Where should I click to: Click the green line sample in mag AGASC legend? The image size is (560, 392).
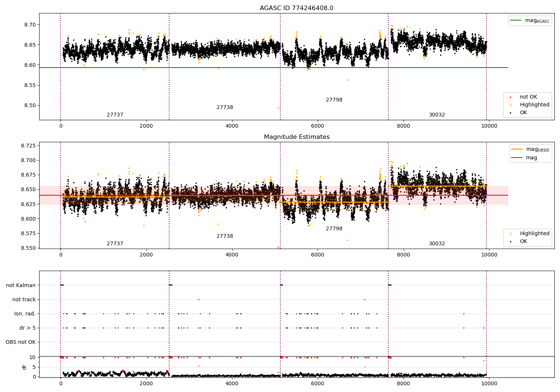pyautogui.click(x=516, y=21)
